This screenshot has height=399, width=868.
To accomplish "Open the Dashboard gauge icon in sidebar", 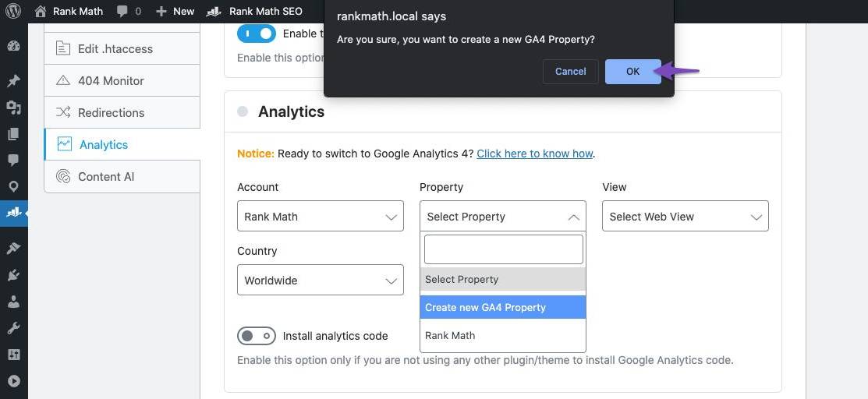I will (x=13, y=46).
